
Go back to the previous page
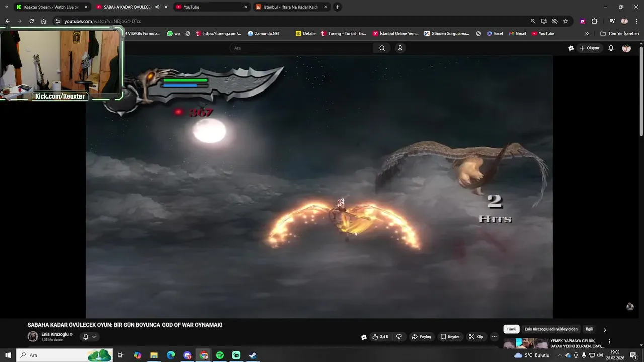point(7,21)
